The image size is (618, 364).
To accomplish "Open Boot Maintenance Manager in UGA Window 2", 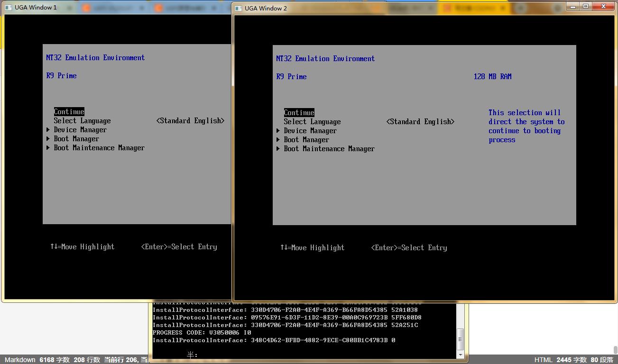I will point(329,149).
